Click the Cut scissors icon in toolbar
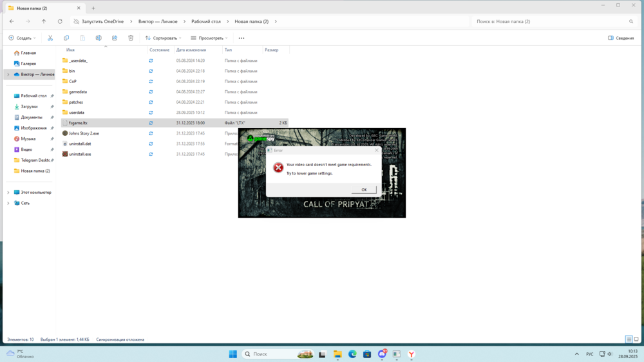Viewport: 644px width, 362px height. click(50, 38)
